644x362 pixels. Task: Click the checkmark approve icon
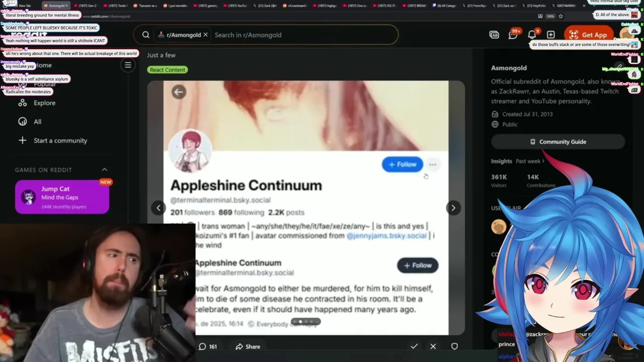pos(414,346)
